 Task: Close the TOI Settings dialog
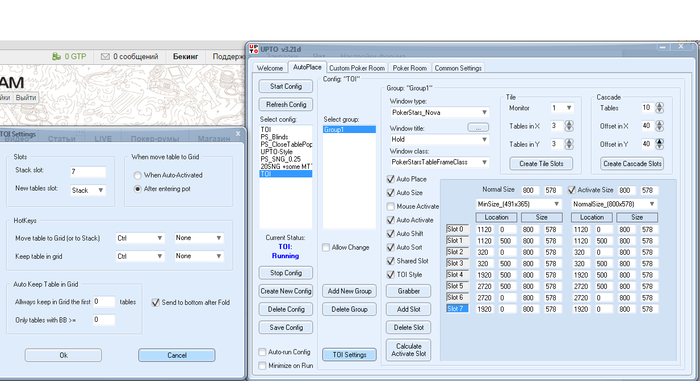pyautogui.click(x=238, y=134)
